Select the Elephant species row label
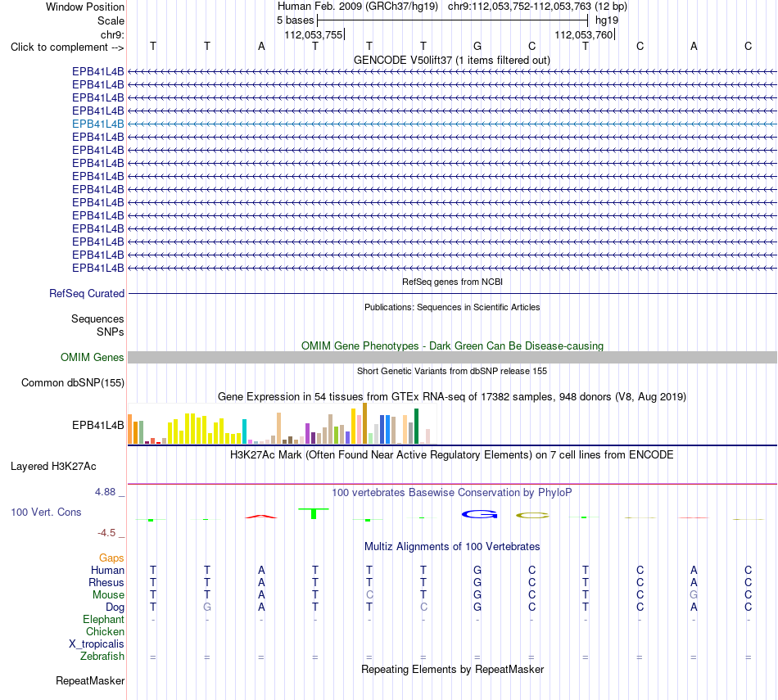 tap(103, 620)
